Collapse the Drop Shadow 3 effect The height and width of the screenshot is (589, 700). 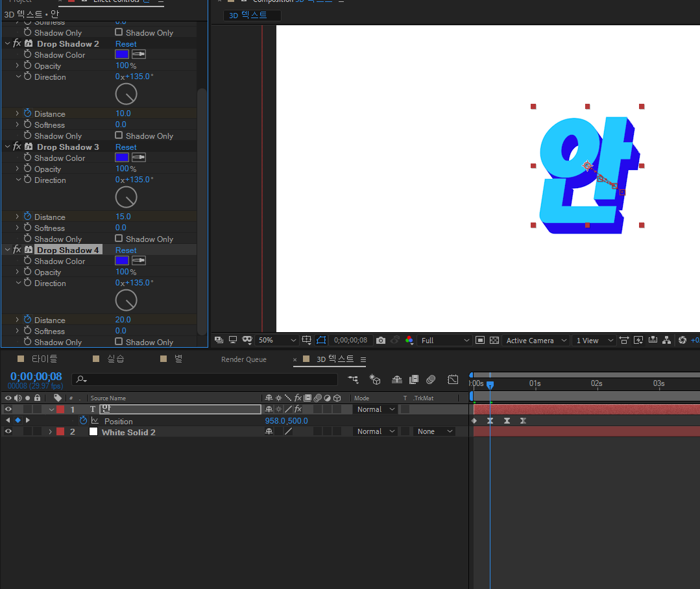(8, 147)
